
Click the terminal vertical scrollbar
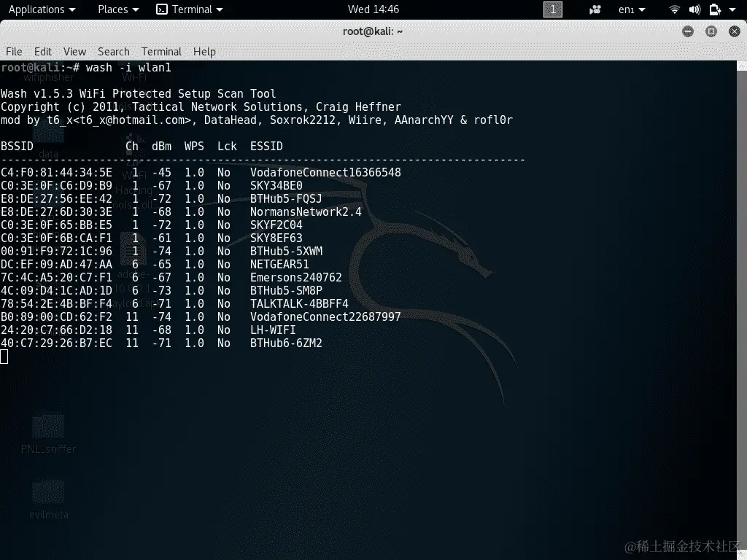point(742,309)
